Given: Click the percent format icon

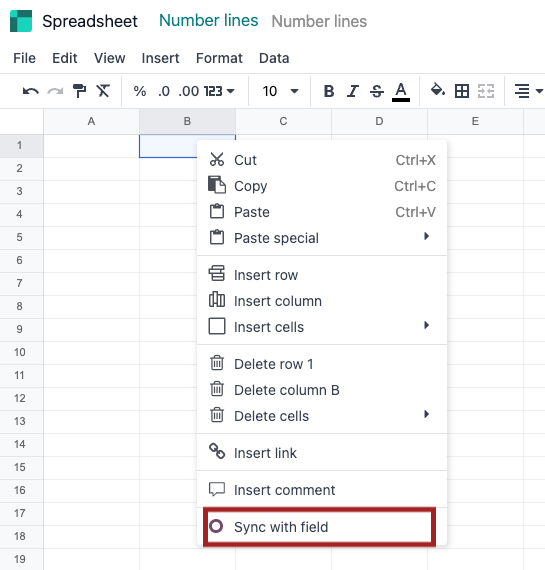Looking at the screenshot, I should (140, 91).
